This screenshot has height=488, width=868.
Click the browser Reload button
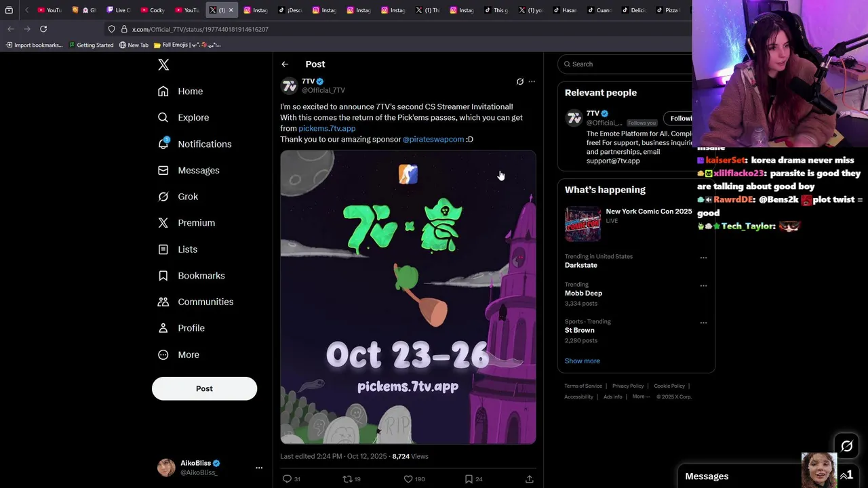point(43,29)
